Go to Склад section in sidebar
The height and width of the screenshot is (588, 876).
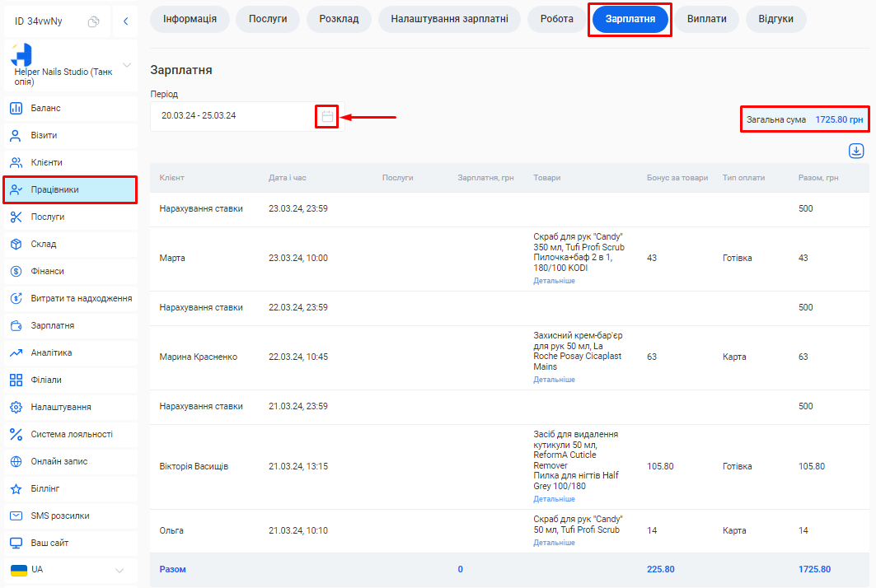[44, 244]
